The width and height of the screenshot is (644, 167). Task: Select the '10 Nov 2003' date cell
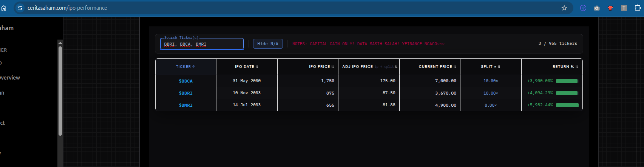click(247, 93)
